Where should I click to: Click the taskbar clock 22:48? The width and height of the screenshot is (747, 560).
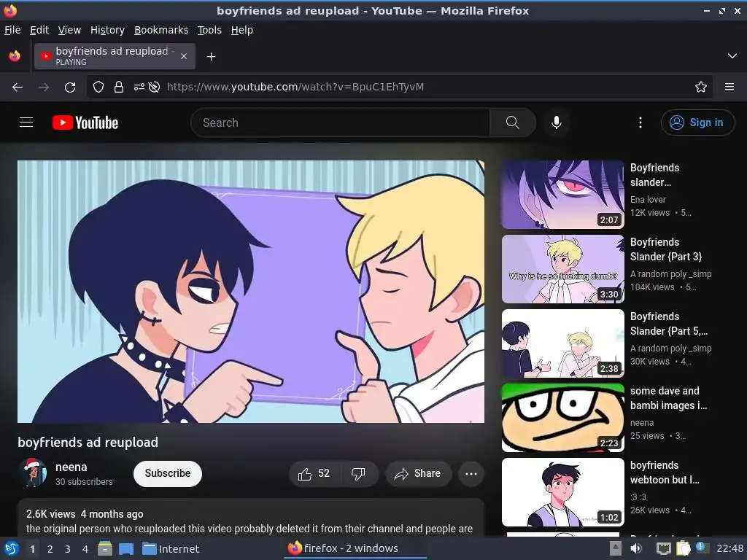[729, 548]
